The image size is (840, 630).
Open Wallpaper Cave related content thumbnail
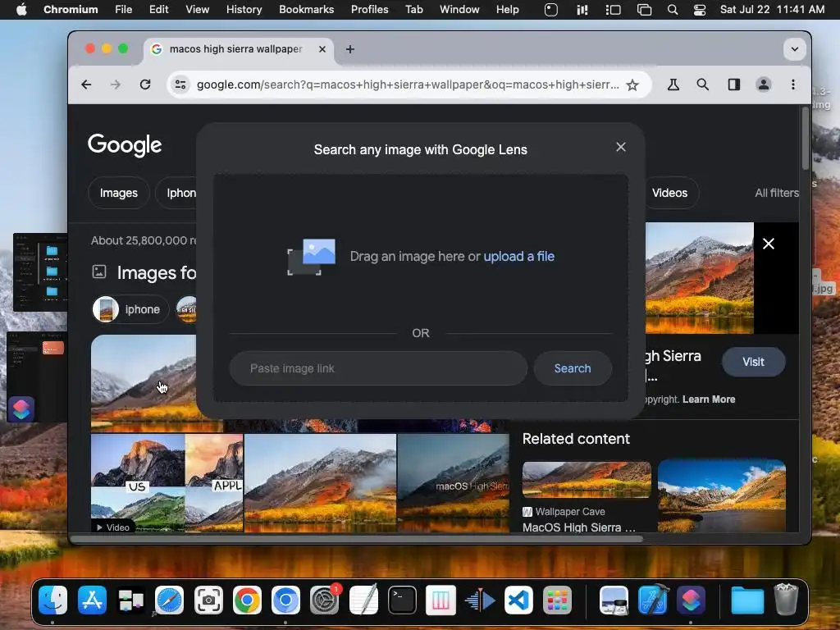tap(587, 479)
